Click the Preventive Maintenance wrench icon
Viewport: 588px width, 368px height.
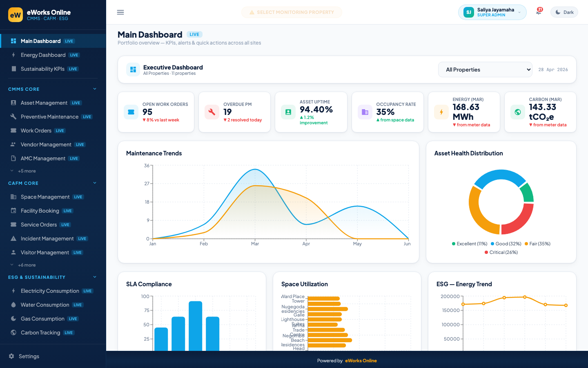[13, 117]
